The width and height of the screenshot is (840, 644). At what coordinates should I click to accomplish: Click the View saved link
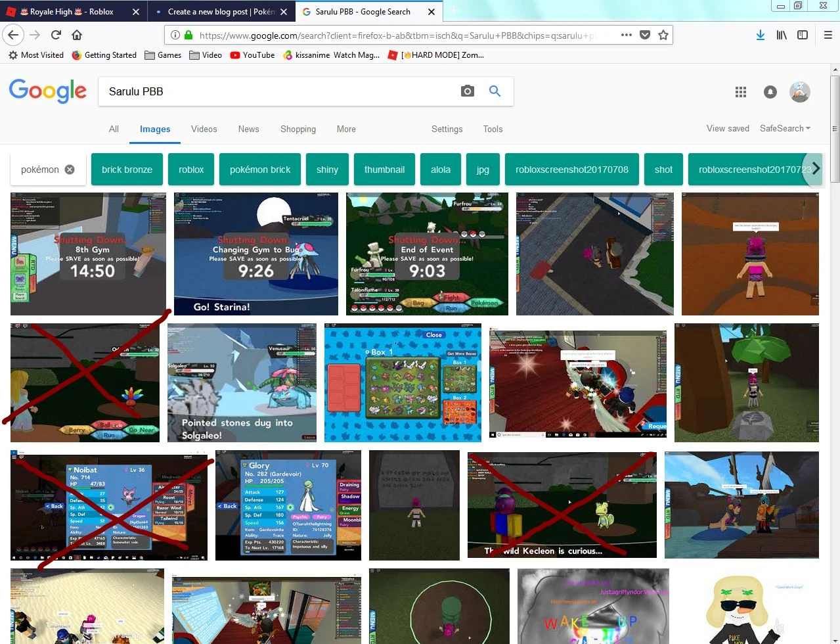click(x=727, y=129)
